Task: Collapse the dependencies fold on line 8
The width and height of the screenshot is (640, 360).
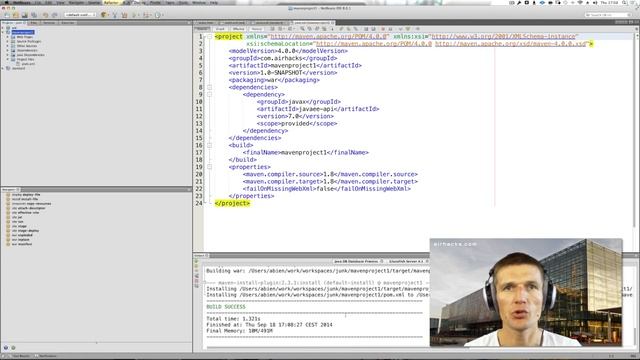Action: pyautogui.click(x=209, y=87)
